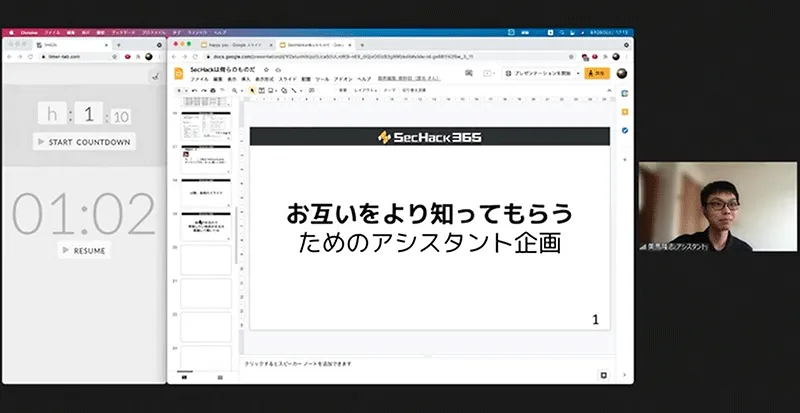Select the text box tool in toolbar
The width and height of the screenshot is (800, 413).
pyautogui.click(x=262, y=90)
